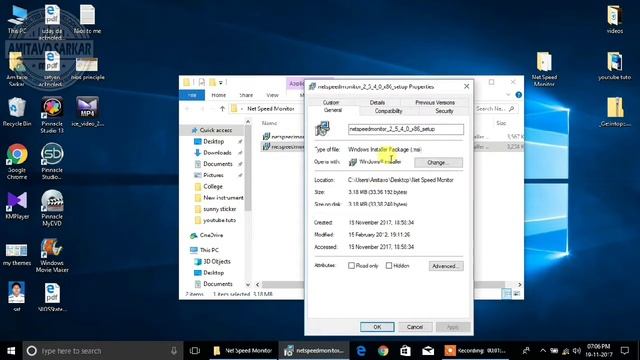Select sunny sticker folder in navigation pane

pyautogui.click(x=220, y=209)
